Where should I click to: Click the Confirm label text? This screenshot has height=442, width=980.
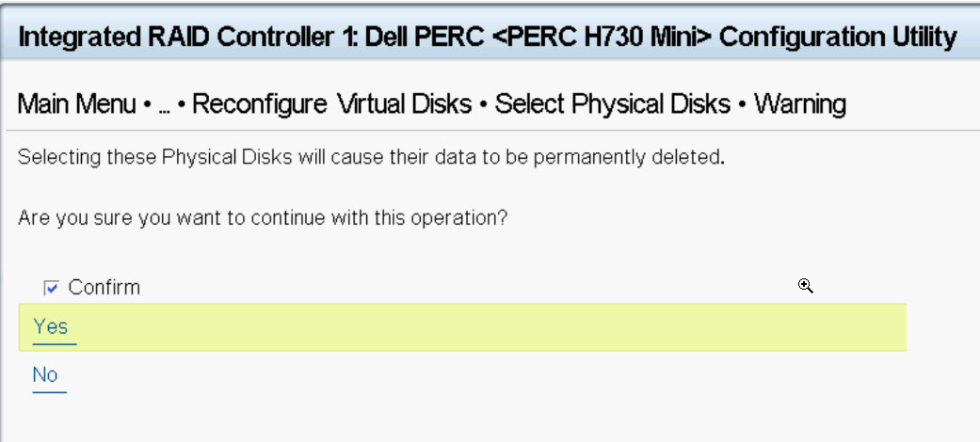[x=104, y=288]
